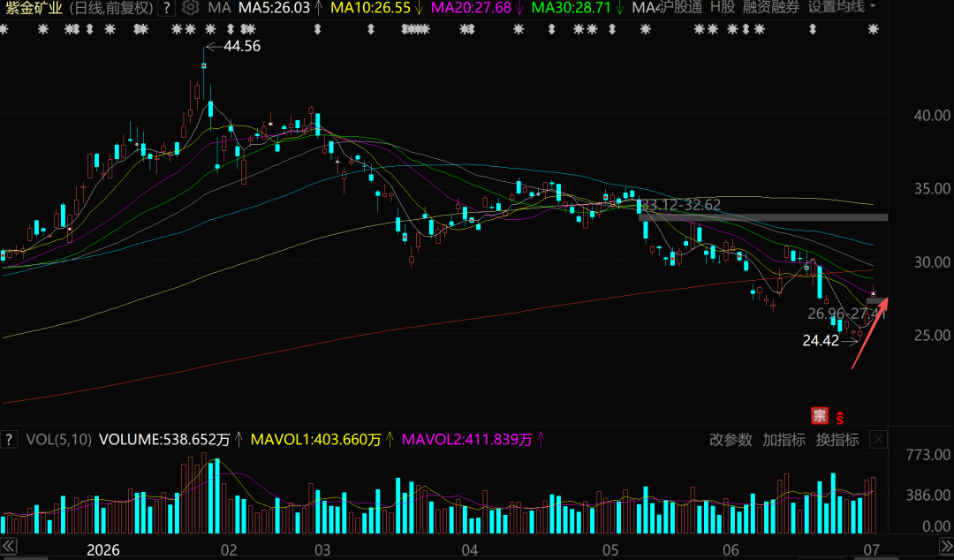Open the MA indicator settings gear
Screen dimensions: 954x560
tap(191, 8)
